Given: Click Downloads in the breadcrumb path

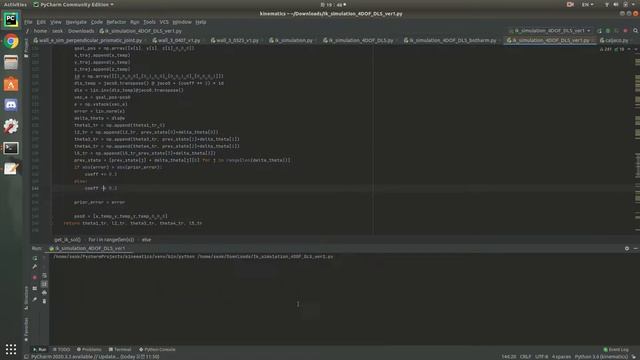Looking at the screenshot, I should (81, 31).
